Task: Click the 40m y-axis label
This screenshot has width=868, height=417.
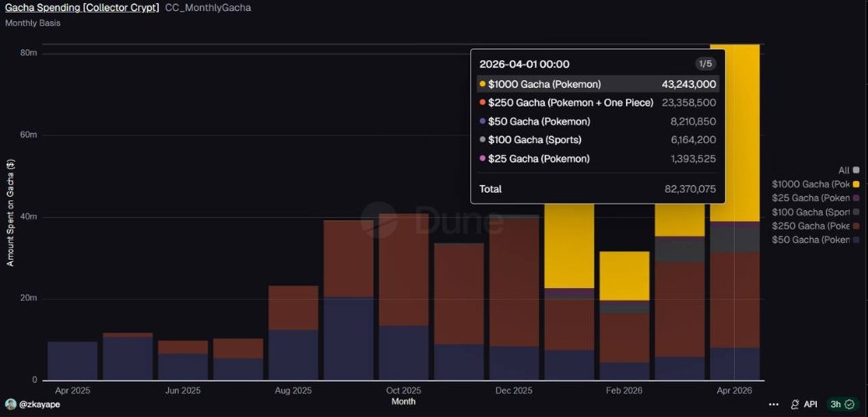Action: click(x=28, y=217)
